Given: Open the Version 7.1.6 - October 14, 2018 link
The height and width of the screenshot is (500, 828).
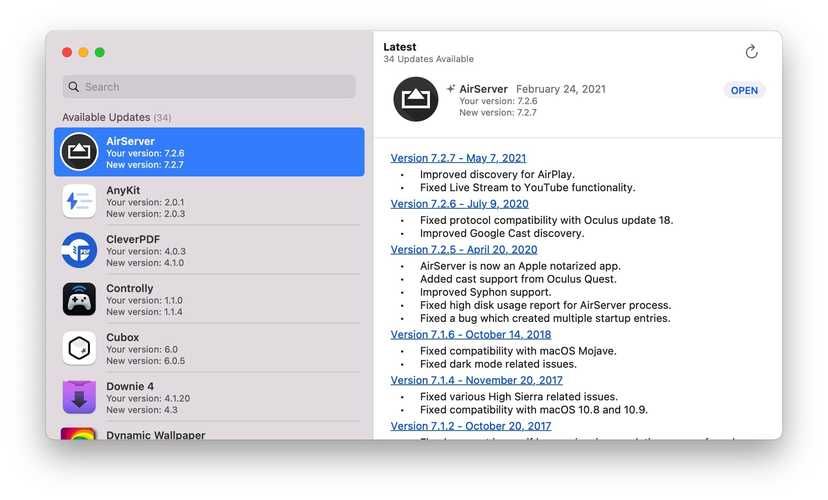Looking at the screenshot, I should coord(471,335).
